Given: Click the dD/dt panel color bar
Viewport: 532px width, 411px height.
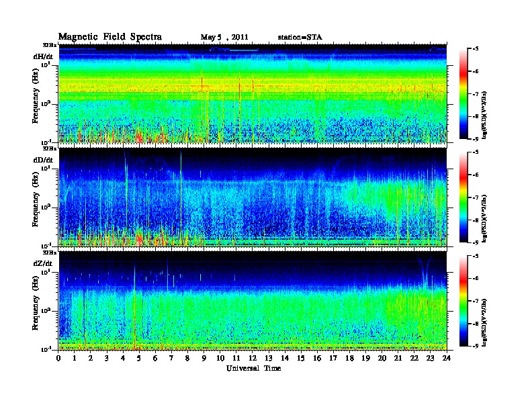Looking at the screenshot, I should click(463, 197).
